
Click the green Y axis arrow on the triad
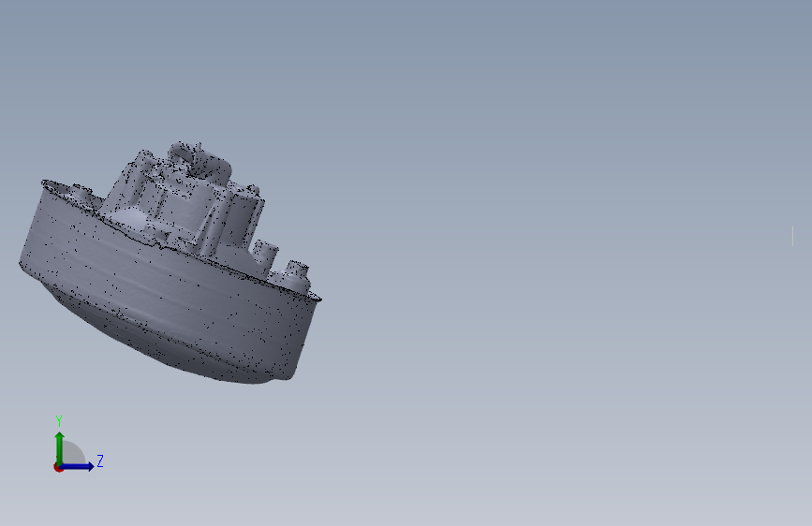click(x=60, y=447)
